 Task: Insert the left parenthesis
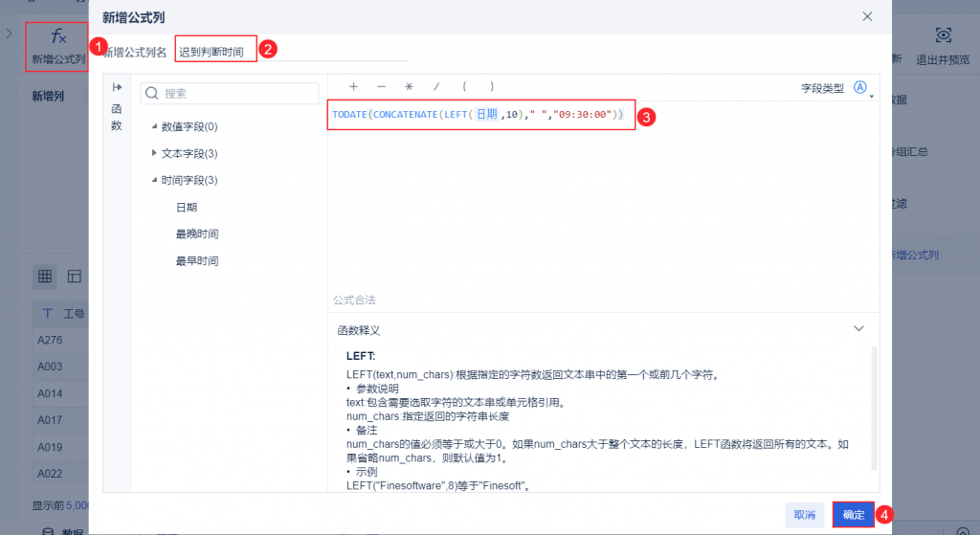click(464, 87)
